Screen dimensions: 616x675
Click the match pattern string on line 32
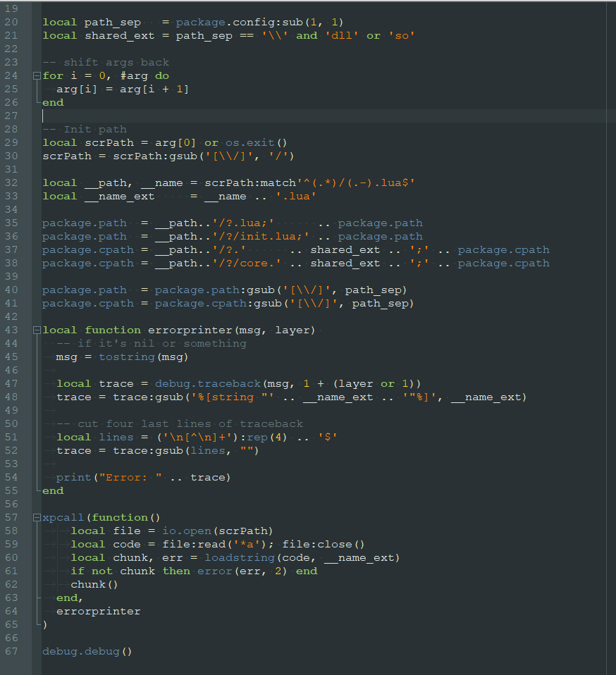[355, 183]
